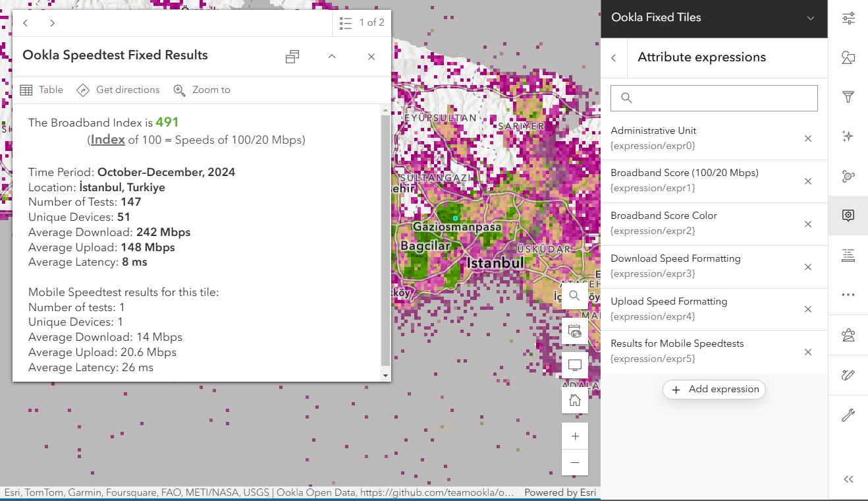868x501 pixels.
Task: Open the '1 of 2' feature list
Action: 362,23
